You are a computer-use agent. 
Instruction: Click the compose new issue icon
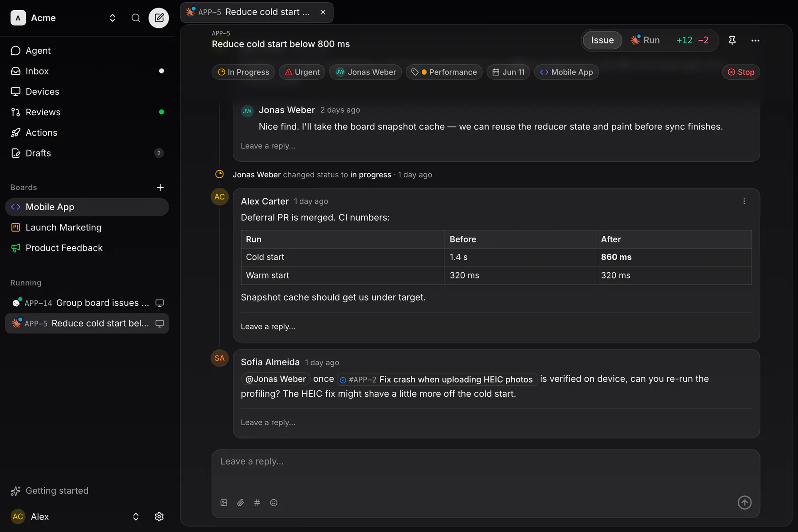(x=159, y=18)
